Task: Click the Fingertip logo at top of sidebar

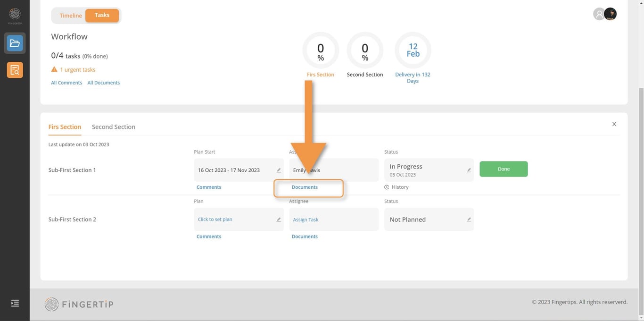Action: (15, 16)
